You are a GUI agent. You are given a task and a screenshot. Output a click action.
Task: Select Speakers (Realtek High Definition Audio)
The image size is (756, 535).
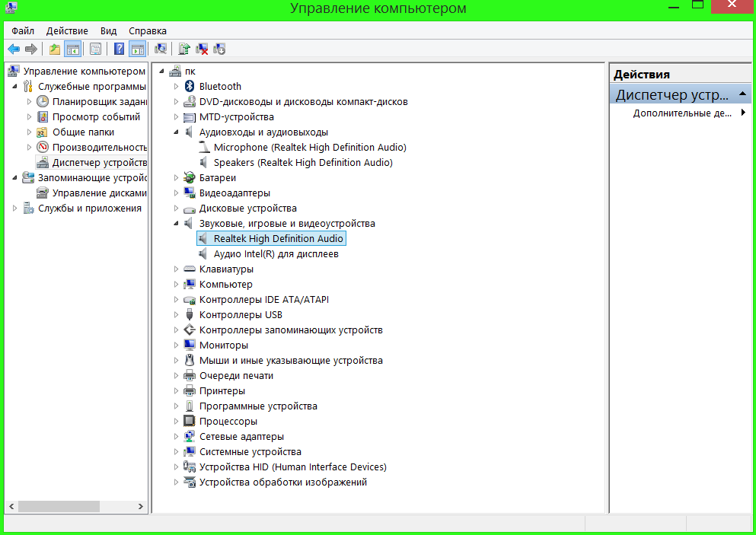[303, 163]
